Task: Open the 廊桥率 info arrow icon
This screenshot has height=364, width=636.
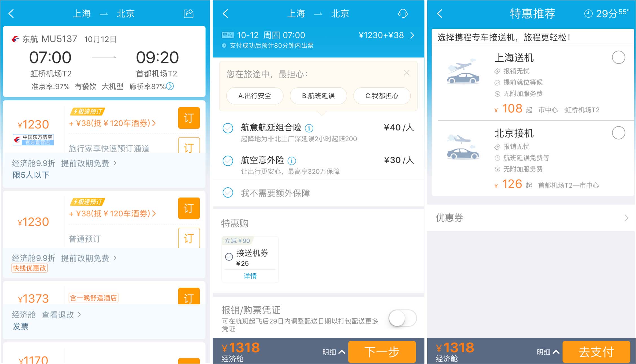Action: pyautogui.click(x=170, y=86)
